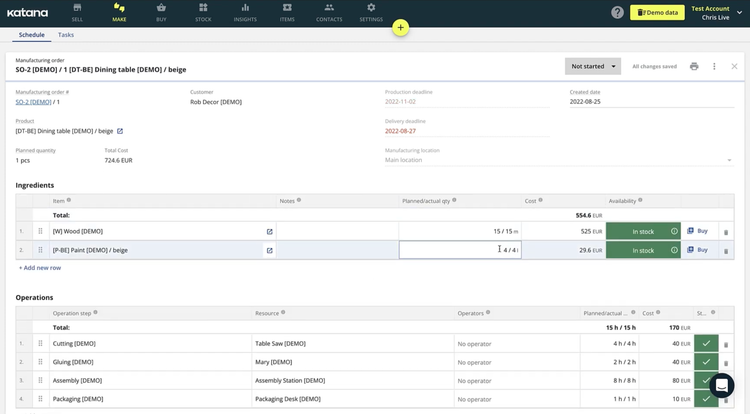Toggle Packaging operation status checkmark
750x414 pixels.
point(706,399)
